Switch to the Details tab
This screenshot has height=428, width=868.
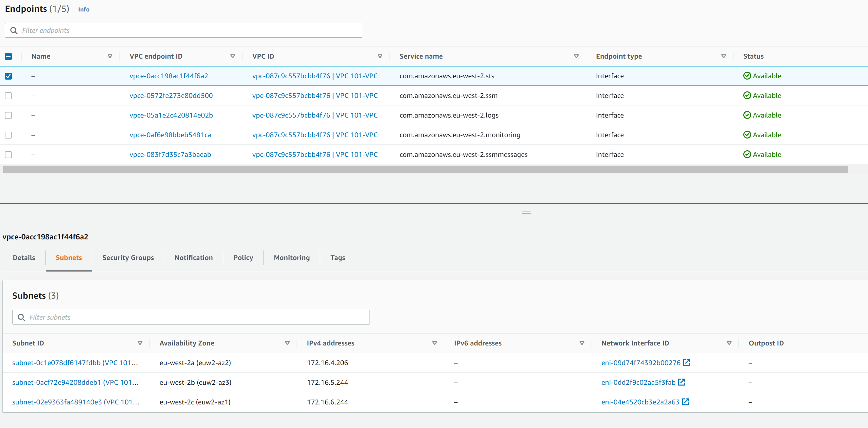24,257
